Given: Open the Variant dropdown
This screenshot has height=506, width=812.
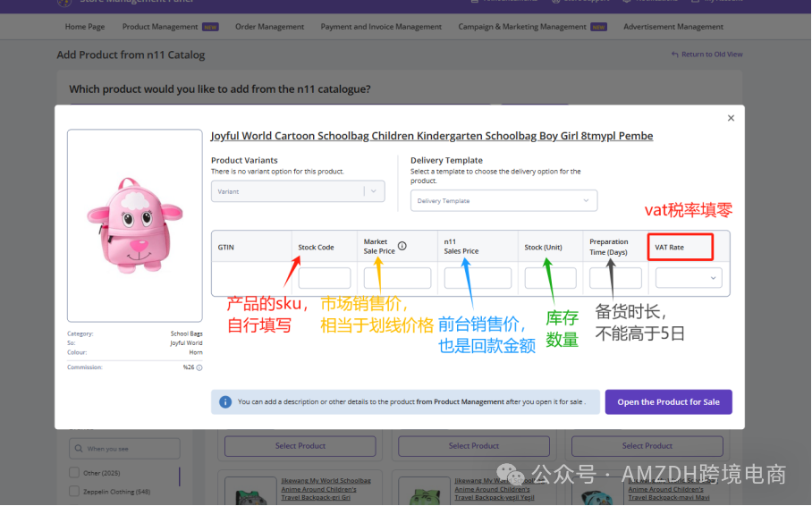Looking at the screenshot, I should point(298,191).
